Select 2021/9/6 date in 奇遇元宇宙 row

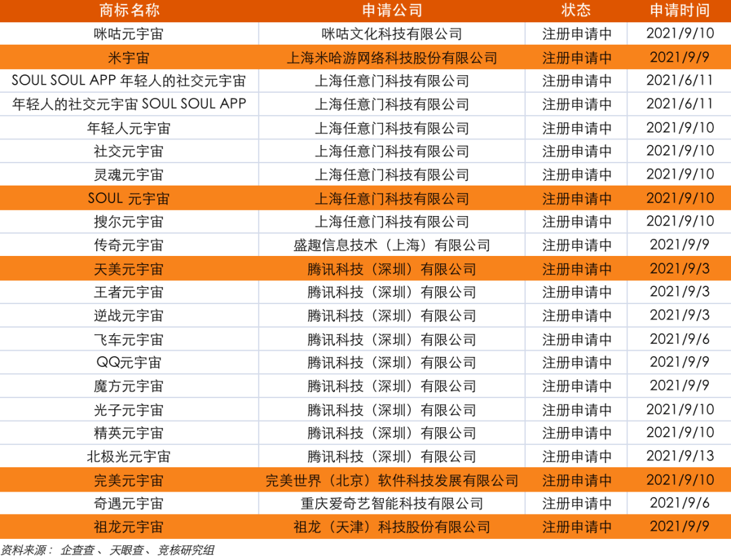pos(680,503)
